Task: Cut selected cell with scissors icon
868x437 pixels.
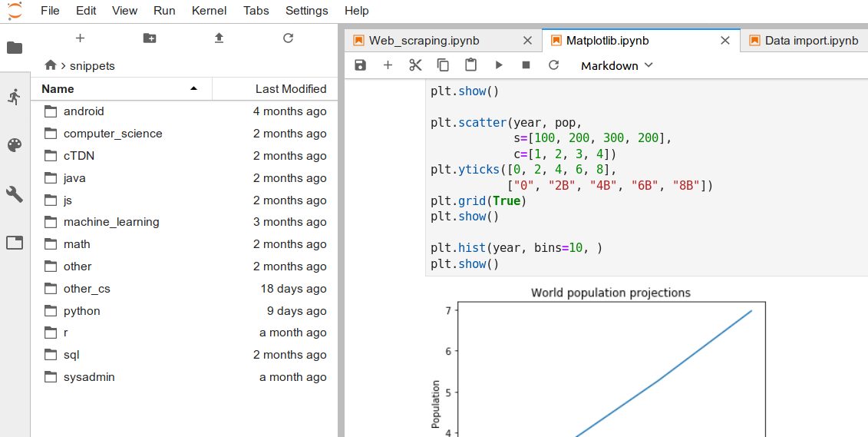Action: pos(415,65)
